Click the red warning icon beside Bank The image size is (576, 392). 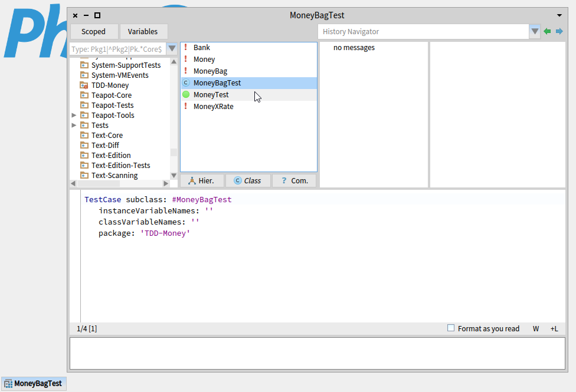186,47
